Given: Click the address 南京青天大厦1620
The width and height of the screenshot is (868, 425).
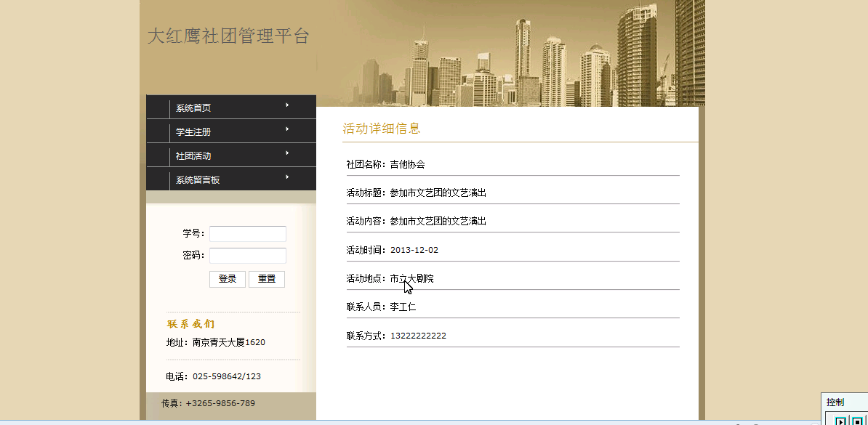Looking at the screenshot, I should [228, 343].
